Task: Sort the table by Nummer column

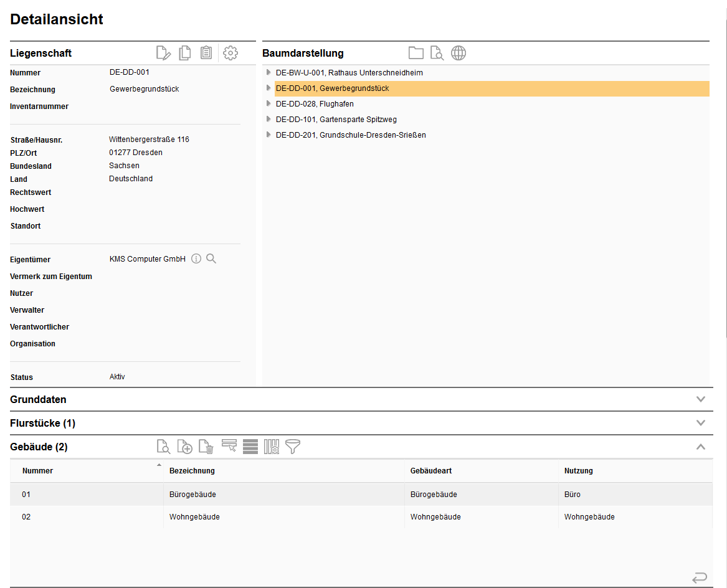Action: (x=38, y=471)
